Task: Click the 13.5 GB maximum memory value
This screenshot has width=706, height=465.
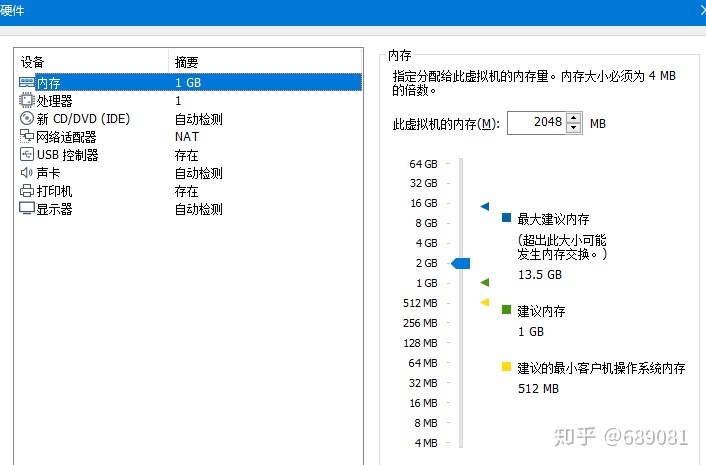Action: point(540,275)
